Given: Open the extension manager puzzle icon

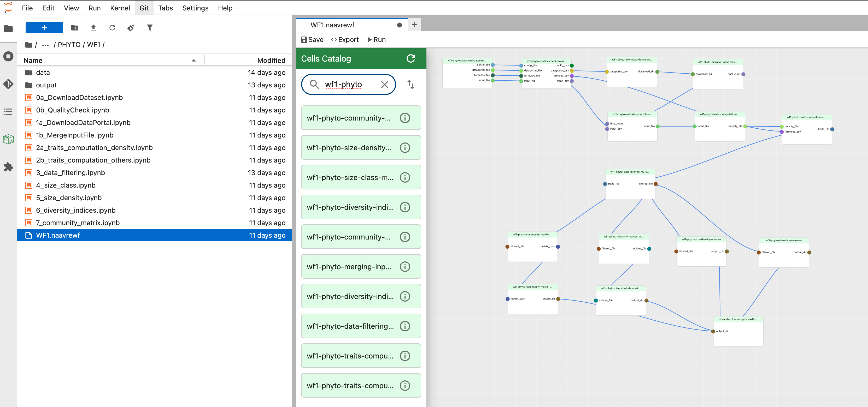Looking at the screenshot, I should (x=8, y=167).
